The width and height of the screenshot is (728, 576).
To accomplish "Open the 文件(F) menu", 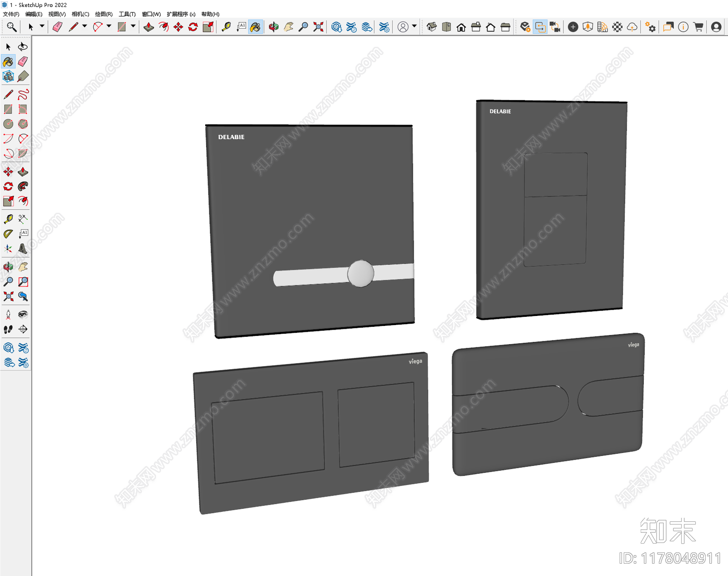I will tap(11, 14).
